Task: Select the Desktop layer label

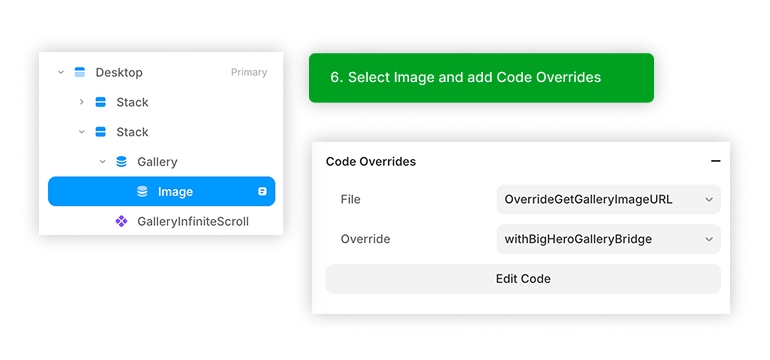Action: click(x=119, y=72)
